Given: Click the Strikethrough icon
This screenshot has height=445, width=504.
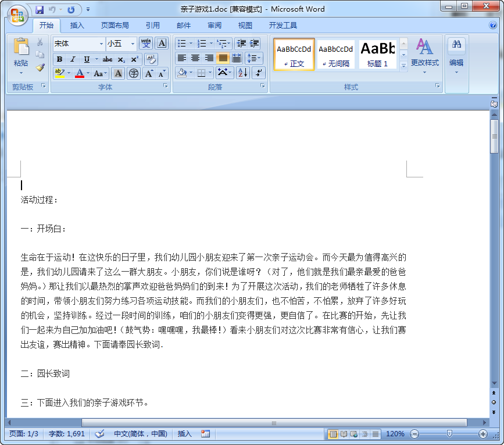Looking at the screenshot, I should pyautogui.click(x=108, y=59).
